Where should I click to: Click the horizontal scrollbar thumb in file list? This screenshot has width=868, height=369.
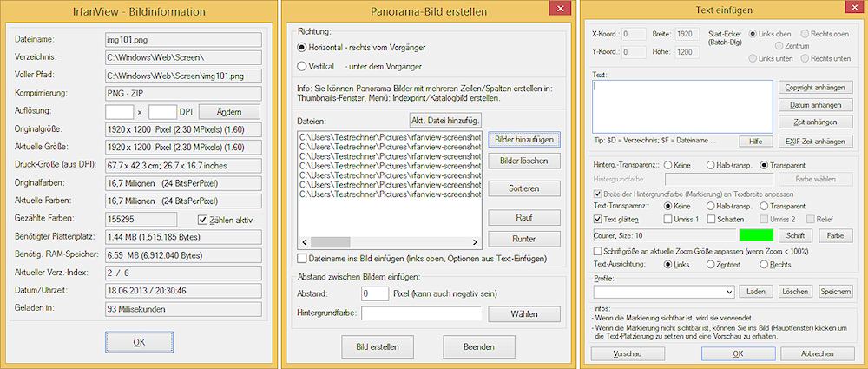[x=331, y=242]
